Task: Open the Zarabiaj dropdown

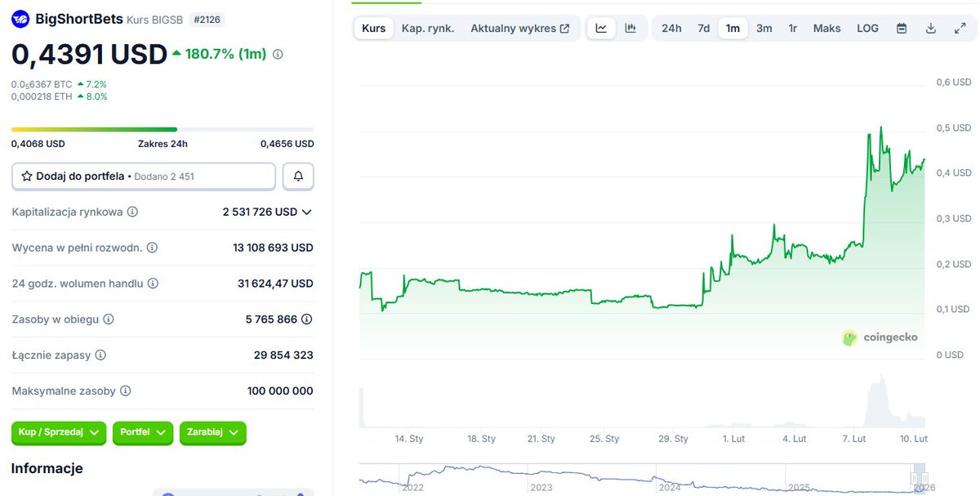Action: [213, 432]
